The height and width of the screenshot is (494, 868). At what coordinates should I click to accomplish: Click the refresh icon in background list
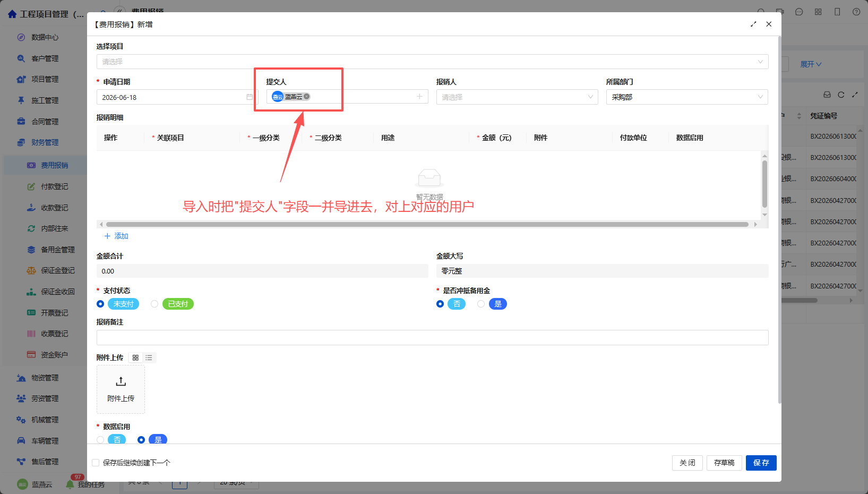pyautogui.click(x=841, y=95)
